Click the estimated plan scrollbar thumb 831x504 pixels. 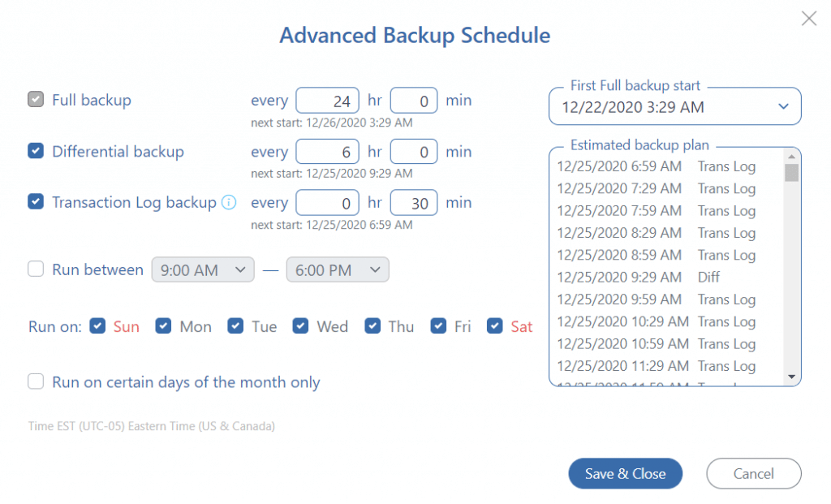[792, 173]
